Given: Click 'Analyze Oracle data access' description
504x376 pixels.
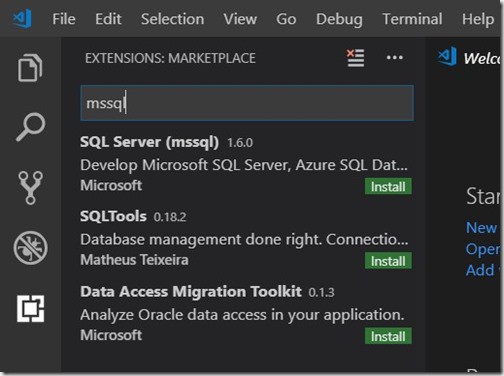Looking at the screenshot, I should pyautogui.click(x=242, y=315).
